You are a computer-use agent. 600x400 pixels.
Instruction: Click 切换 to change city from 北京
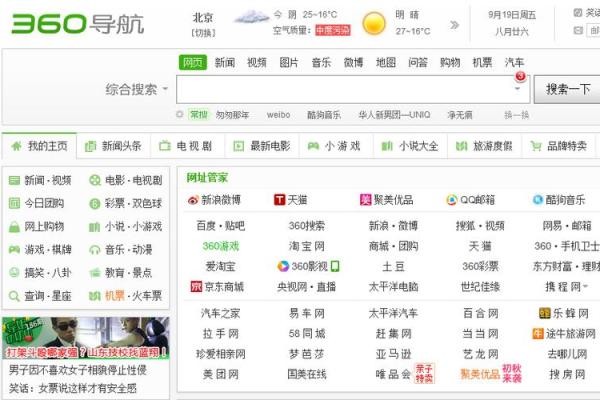(x=203, y=33)
